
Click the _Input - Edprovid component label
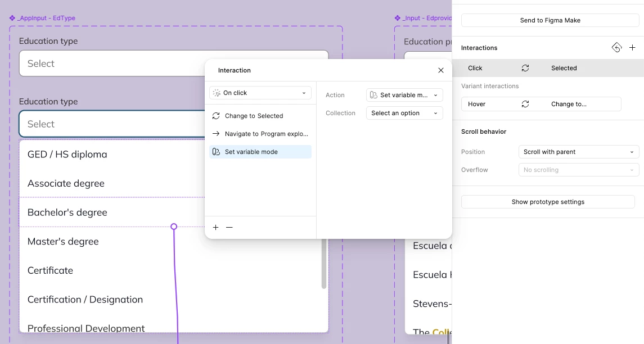[427, 18]
